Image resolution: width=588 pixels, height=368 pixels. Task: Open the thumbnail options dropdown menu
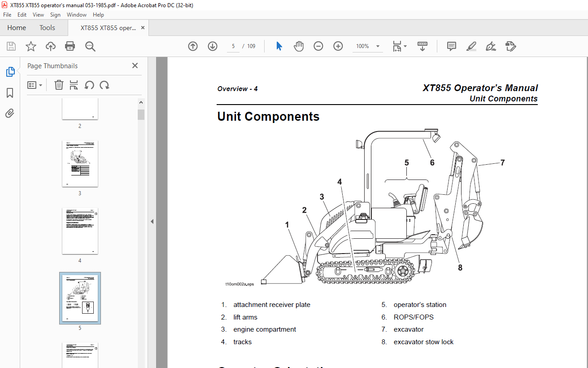(x=35, y=85)
